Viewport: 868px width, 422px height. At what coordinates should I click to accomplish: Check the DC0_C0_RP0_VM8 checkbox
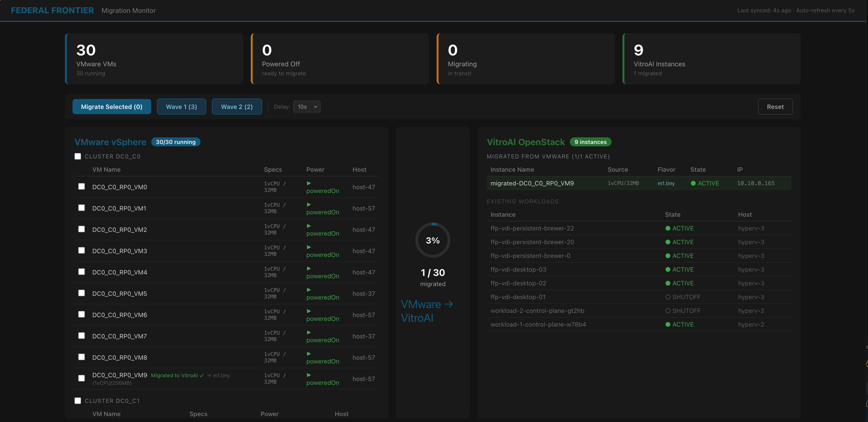[x=82, y=357]
